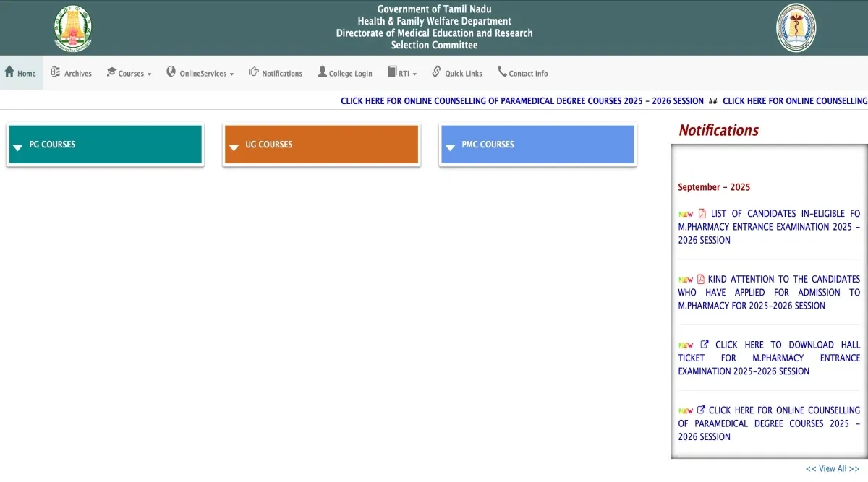Image resolution: width=868 pixels, height=482 pixels.
Task: Click the View All notifications link
Action: coord(833,469)
